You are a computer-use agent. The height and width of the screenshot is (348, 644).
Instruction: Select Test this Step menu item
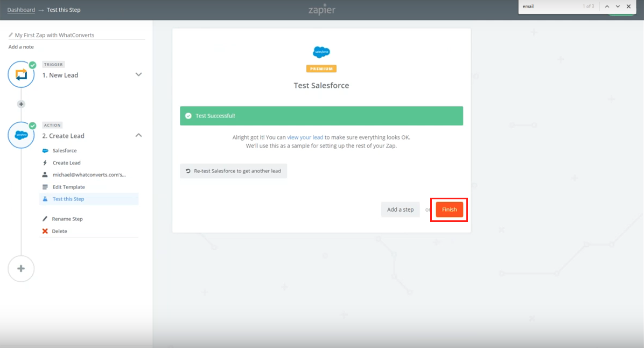click(x=89, y=199)
